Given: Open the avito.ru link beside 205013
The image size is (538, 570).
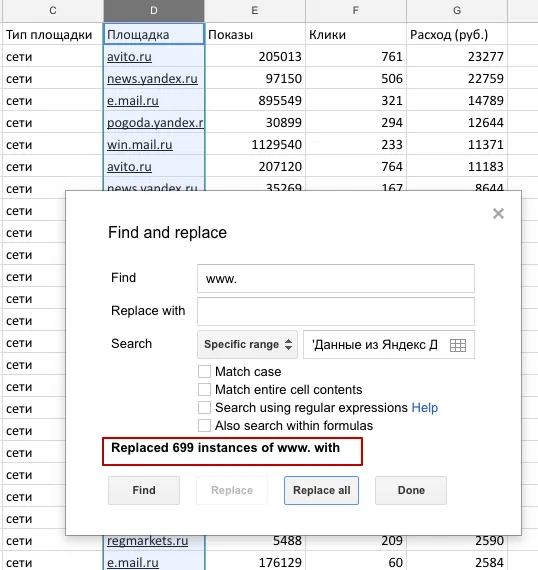Looking at the screenshot, I should (129, 56).
